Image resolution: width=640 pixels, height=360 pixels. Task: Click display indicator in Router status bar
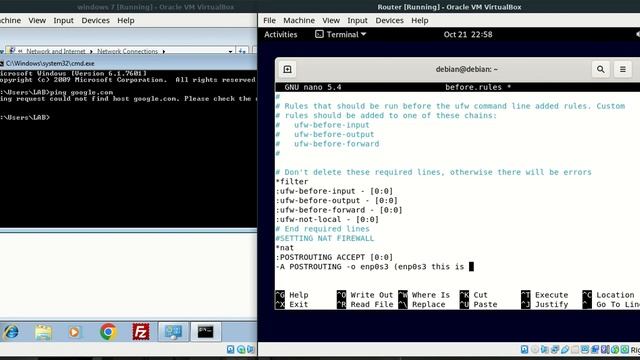point(585,349)
